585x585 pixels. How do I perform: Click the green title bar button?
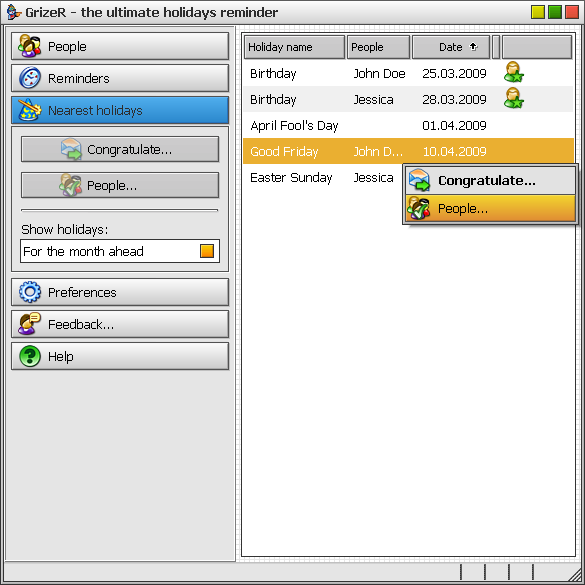[555, 12]
